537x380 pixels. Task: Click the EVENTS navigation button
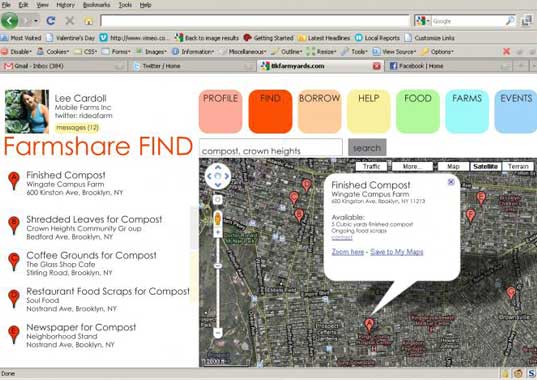click(516, 111)
